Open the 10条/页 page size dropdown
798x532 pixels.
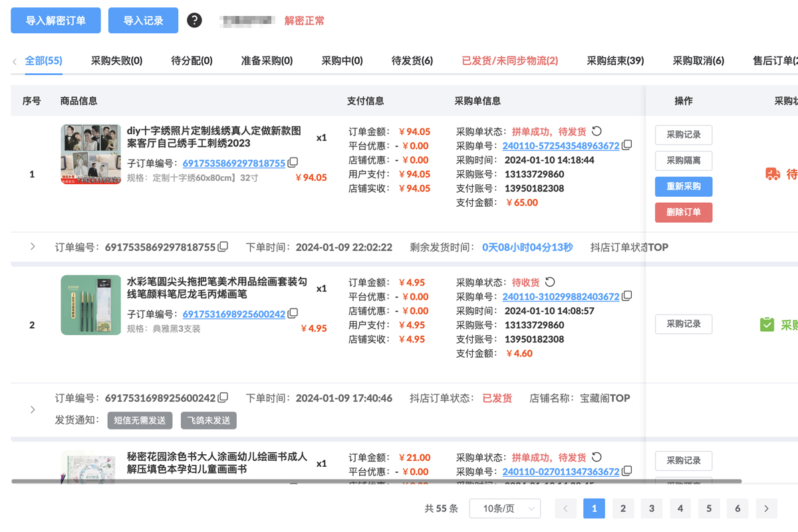pos(505,509)
